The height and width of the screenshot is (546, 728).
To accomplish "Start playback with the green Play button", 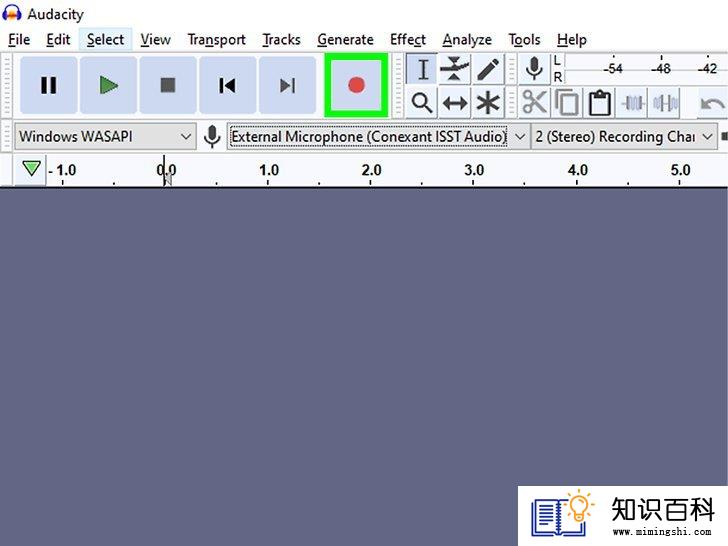I will (109, 85).
